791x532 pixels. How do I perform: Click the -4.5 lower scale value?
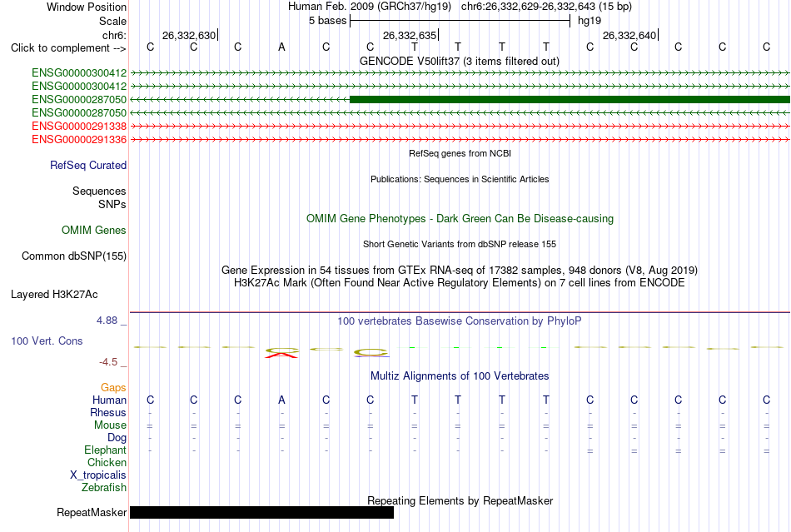(x=108, y=362)
